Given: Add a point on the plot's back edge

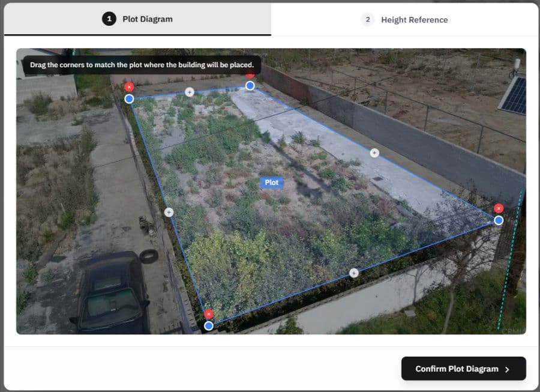Looking at the screenshot, I should [x=190, y=92].
